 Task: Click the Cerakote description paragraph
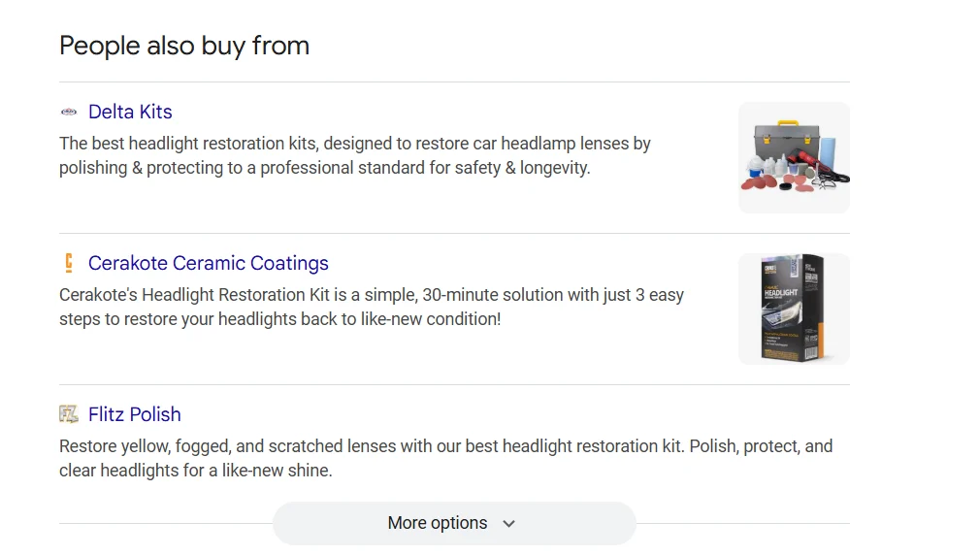pos(371,307)
